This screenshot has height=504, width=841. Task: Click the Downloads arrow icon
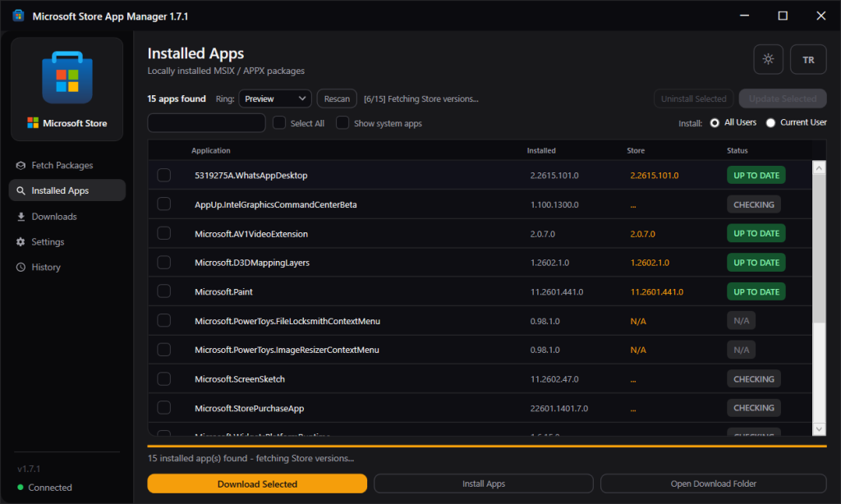pyautogui.click(x=21, y=217)
